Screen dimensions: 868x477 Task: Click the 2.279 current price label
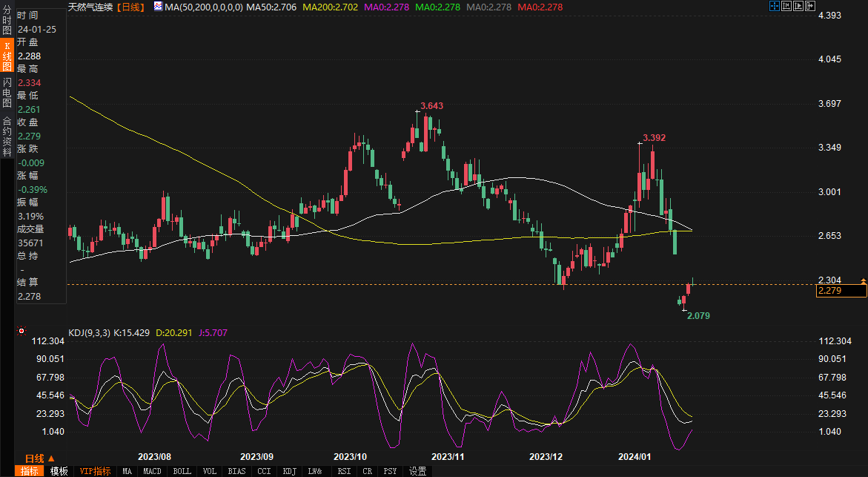[x=841, y=291]
